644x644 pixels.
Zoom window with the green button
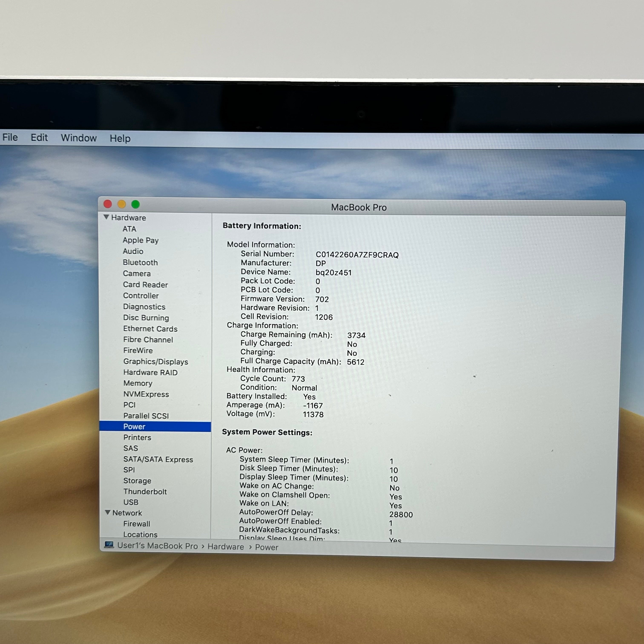click(136, 204)
